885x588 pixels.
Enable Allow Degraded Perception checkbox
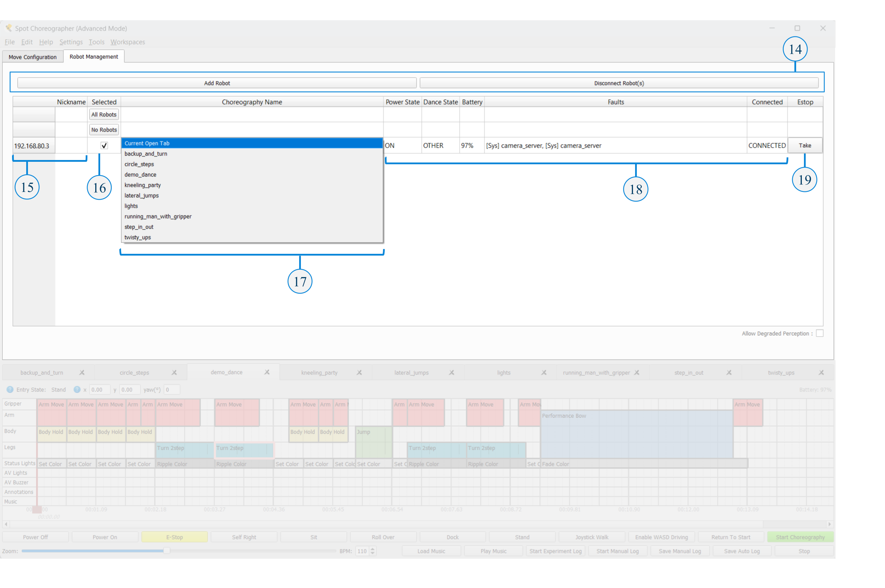click(820, 333)
